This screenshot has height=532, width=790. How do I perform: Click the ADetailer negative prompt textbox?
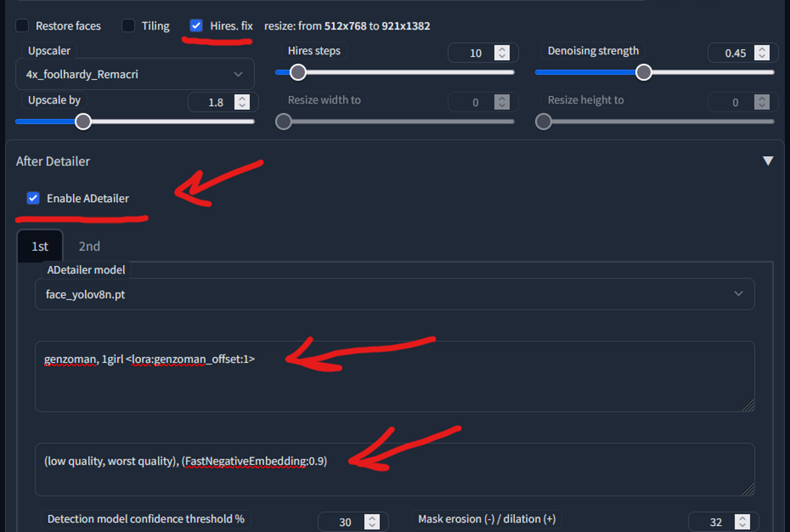click(x=394, y=469)
